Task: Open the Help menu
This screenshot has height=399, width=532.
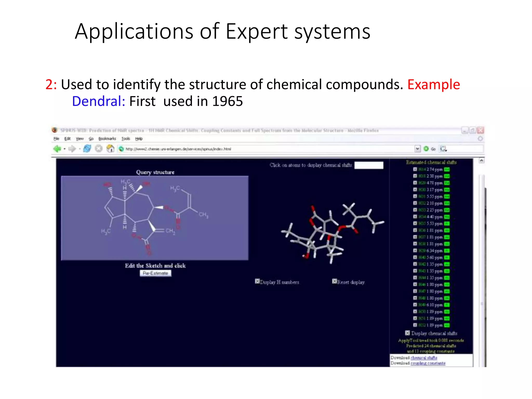Action: (x=139, y=139)
